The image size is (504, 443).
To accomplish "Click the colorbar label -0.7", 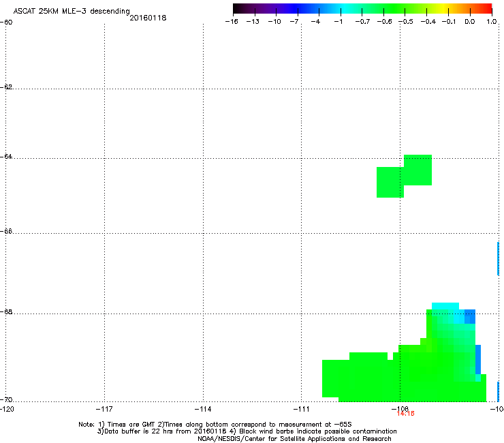I will (x=362, y=22).
